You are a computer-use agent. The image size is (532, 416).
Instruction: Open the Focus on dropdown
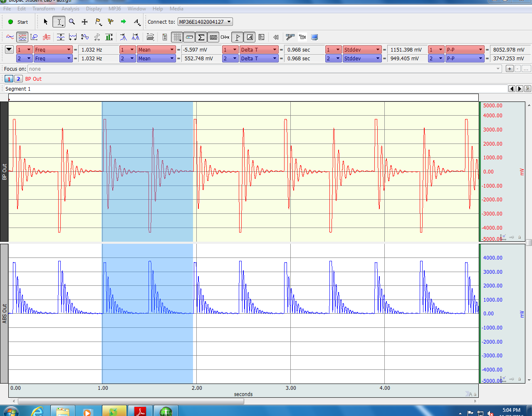click(265, 69)
